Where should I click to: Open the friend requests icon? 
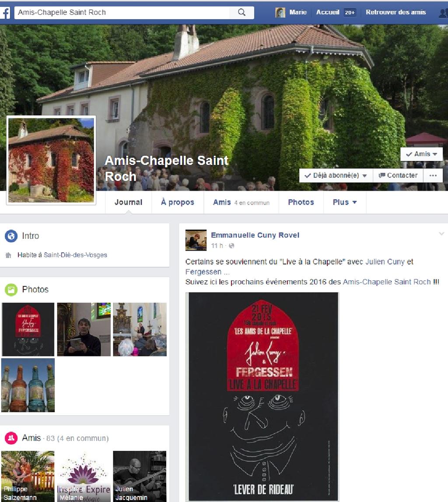pos(444,13)
